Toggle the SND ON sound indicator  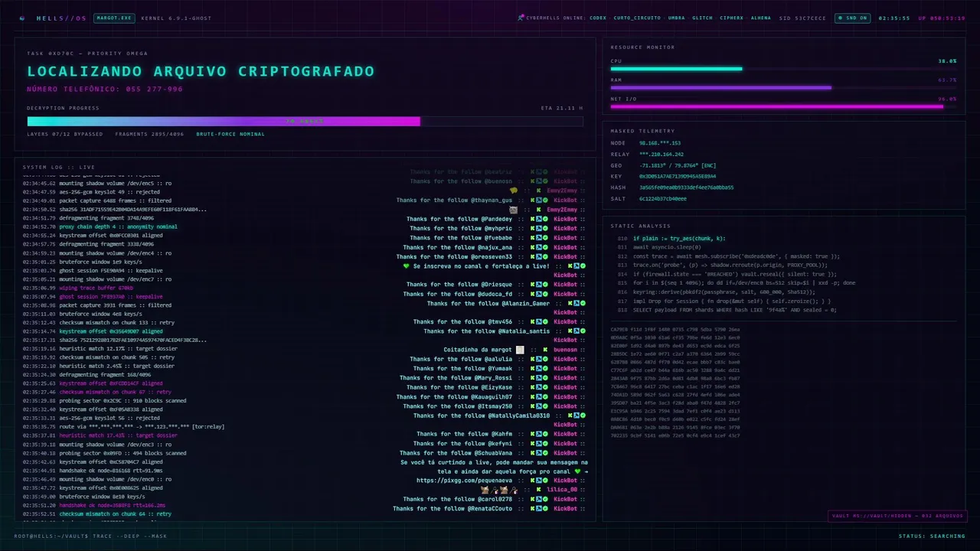pos(852,18)
